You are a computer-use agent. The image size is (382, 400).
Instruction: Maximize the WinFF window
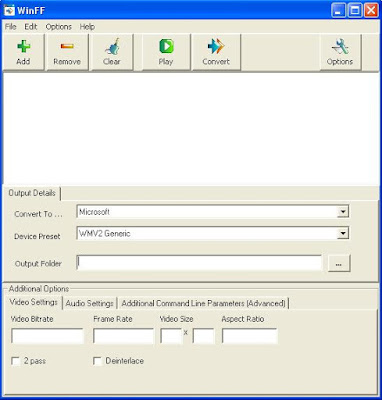click(355, 10)
